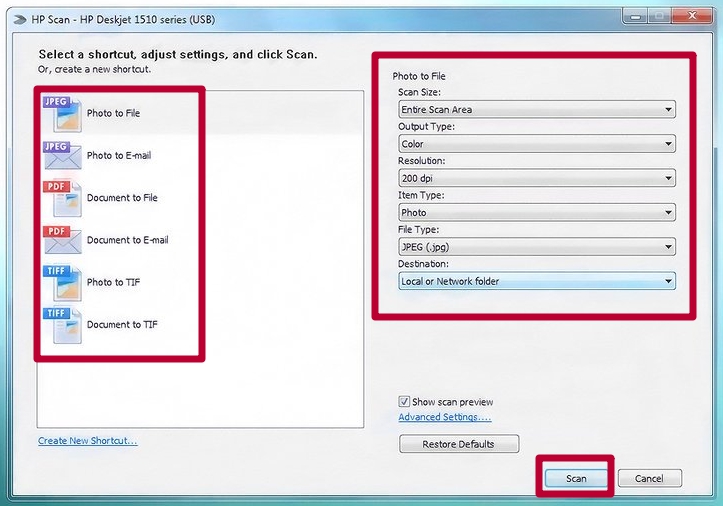Choose the Document to File PDF icon
The image size is (723, 506).
[63, 198]
